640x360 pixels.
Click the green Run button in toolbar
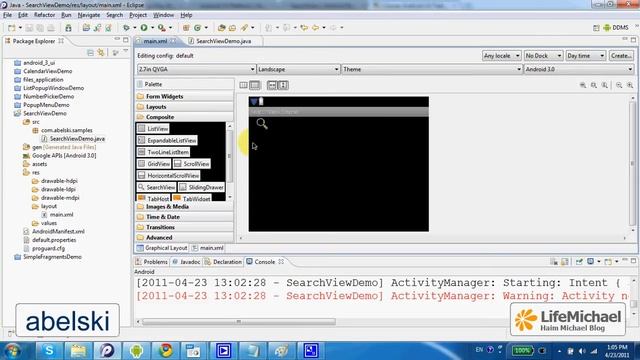(144, 28)
